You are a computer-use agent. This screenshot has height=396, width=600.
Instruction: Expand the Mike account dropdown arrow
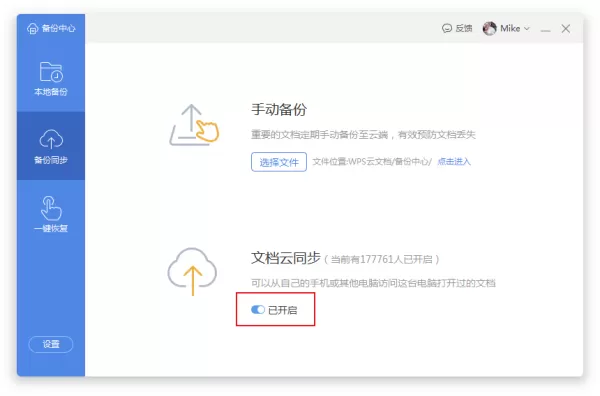tap(527, 29)
